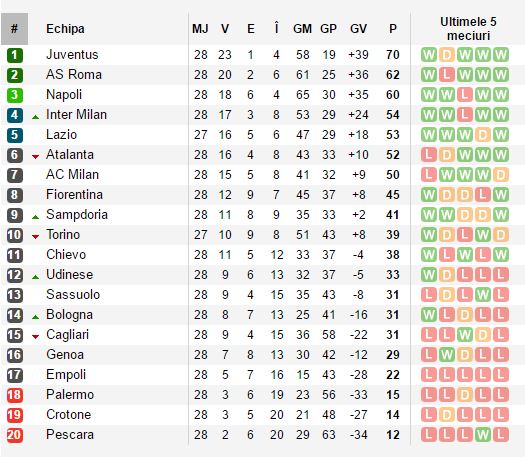The image size is (525, 457).
Task: Open the Napoli team link
Action: pos(64,95)
